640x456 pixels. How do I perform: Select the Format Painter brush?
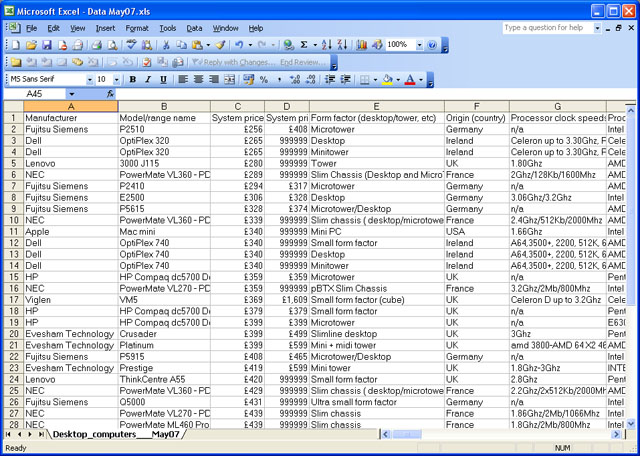[220, 45]
